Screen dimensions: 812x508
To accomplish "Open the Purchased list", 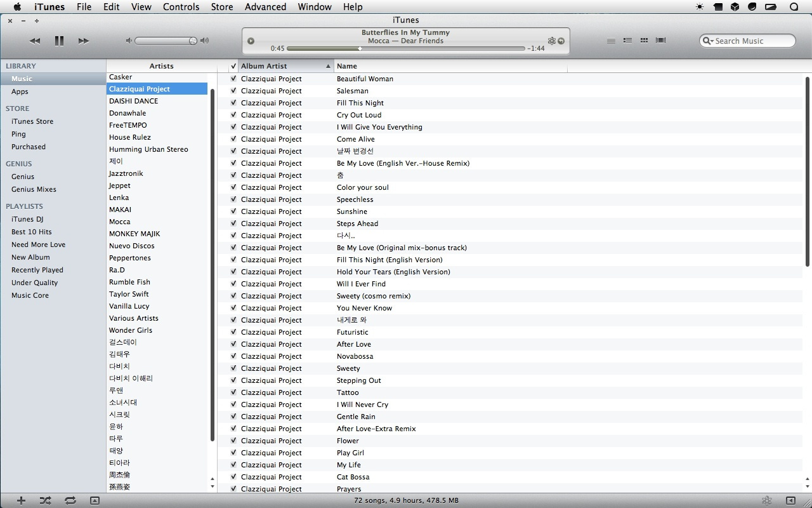I will pos(29,147).
